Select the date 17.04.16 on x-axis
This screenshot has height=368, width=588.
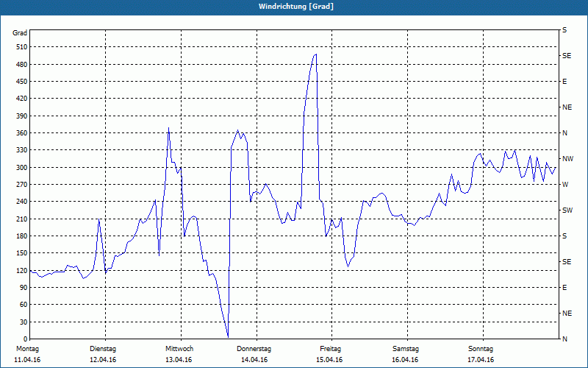click(x=481, y=360)
